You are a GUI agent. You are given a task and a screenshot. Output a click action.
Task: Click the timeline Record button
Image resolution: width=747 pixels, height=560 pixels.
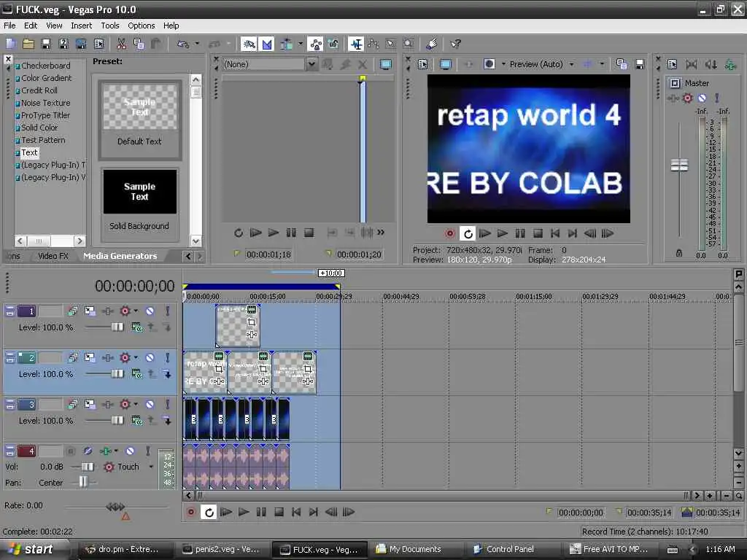pyautogui.click(x=191, y=512)
